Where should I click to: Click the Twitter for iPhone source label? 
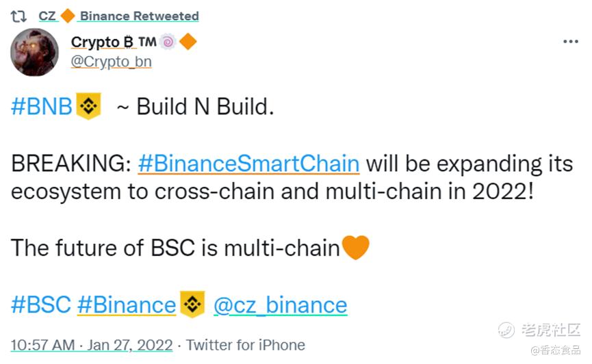coord(246,345)
